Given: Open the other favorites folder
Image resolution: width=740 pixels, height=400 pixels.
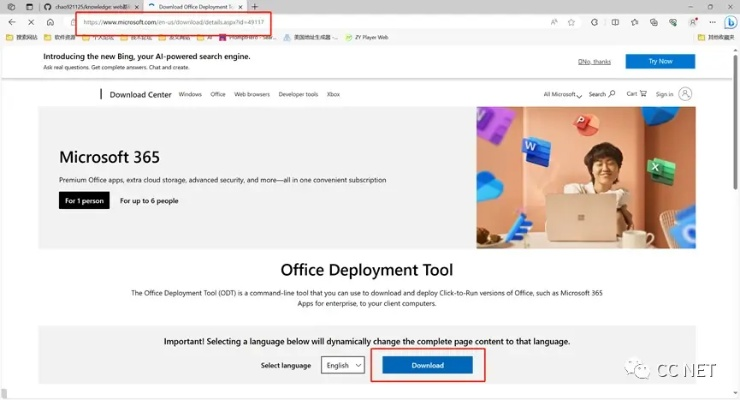Looking at the screenshot, I should (x=716, y=37).
